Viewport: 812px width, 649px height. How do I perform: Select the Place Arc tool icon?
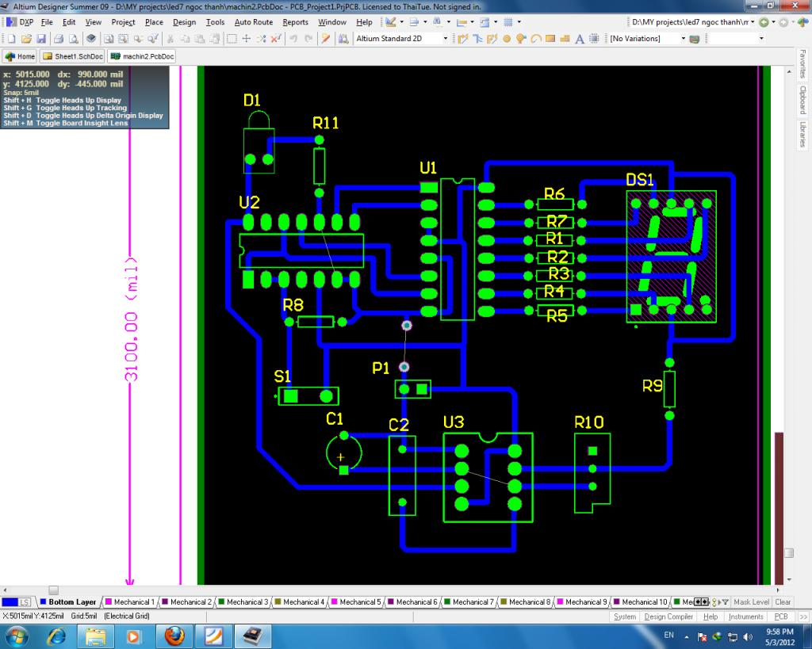click(536, 39)
